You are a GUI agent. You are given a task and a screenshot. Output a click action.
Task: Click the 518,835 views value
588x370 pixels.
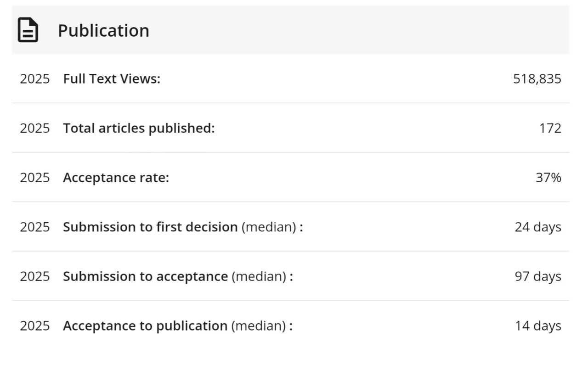tap(537, 78)
